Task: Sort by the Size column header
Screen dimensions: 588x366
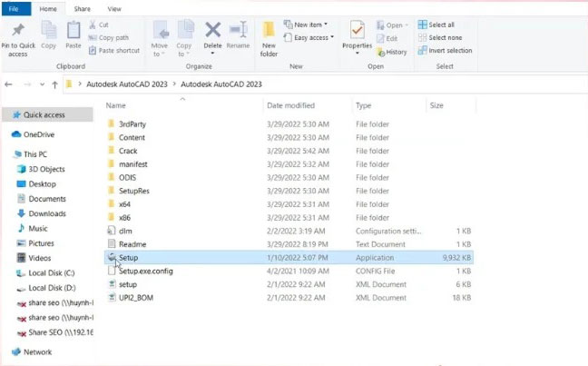Action: 436,105
